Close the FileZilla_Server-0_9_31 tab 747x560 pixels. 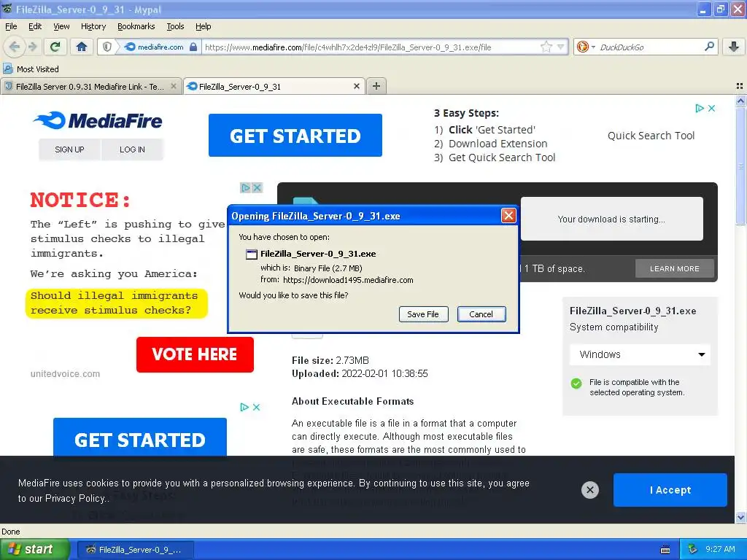(356, 86)
